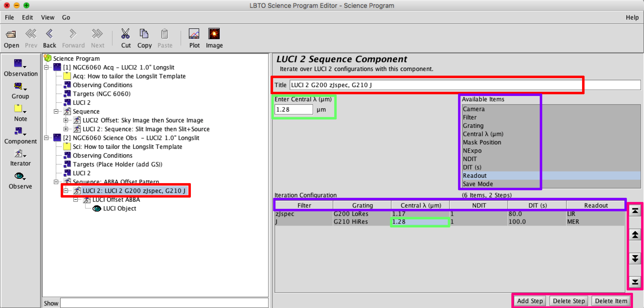
Task: Open the Plot tool icon
Action: 194,34
